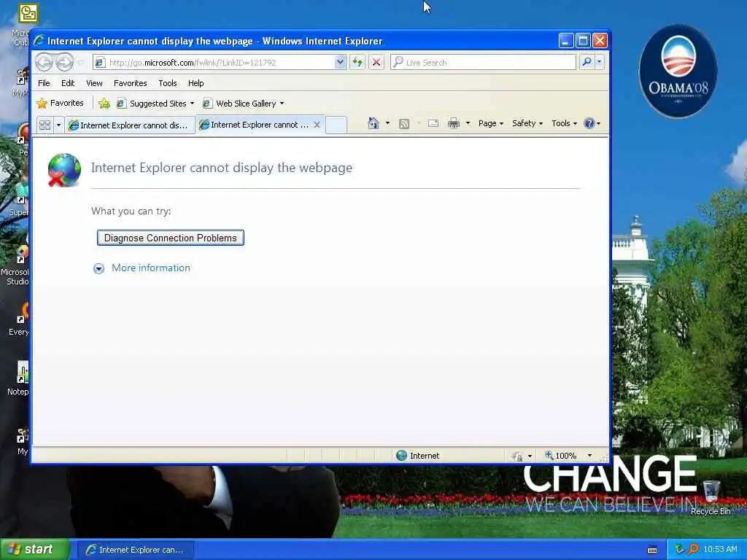Click the Print icon
This screenshot has width=747, height=560.
click(454, 123)
